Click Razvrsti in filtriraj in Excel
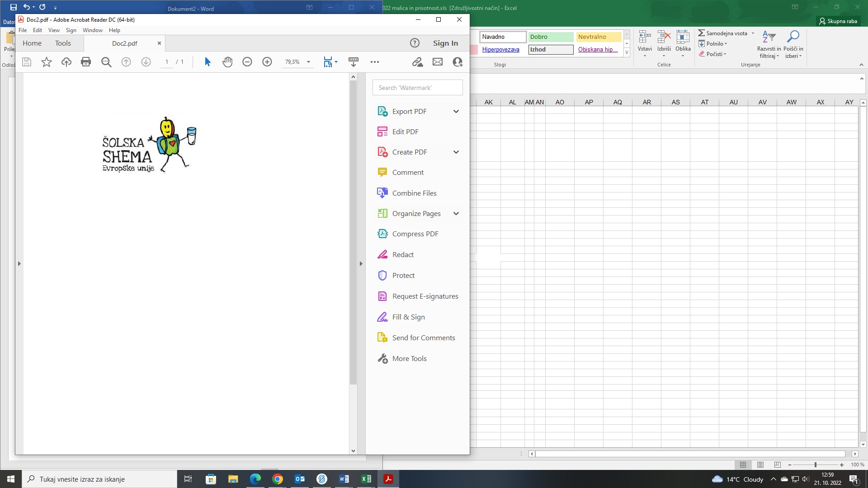The height and width of the screenshot is (488, 868). 769,44
